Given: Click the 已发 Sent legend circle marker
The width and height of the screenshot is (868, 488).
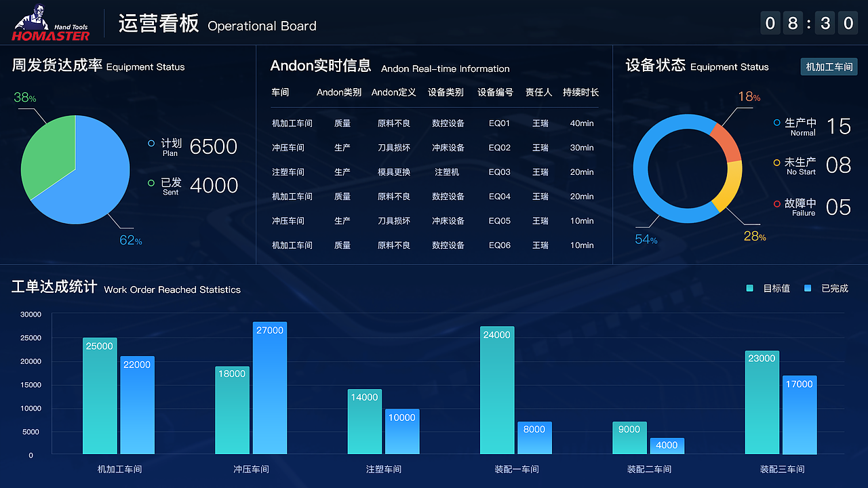Looking at the screenshot, I should [151, 183].
